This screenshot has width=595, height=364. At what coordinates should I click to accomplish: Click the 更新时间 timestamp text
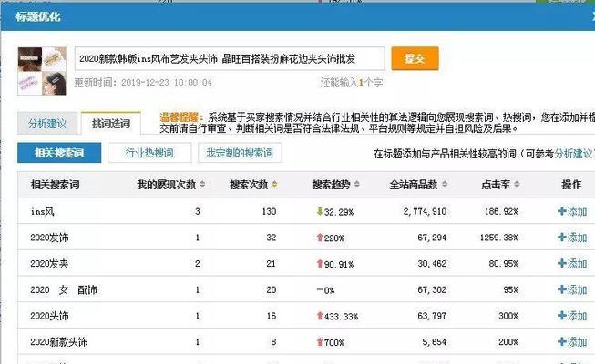[143, 82]
